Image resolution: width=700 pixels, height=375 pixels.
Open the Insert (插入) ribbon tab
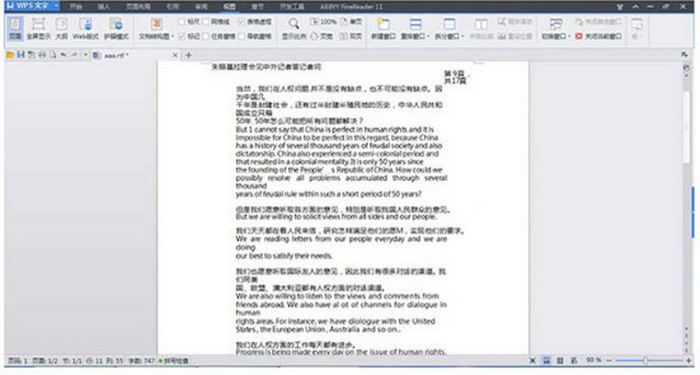click(x=104, y=7)
